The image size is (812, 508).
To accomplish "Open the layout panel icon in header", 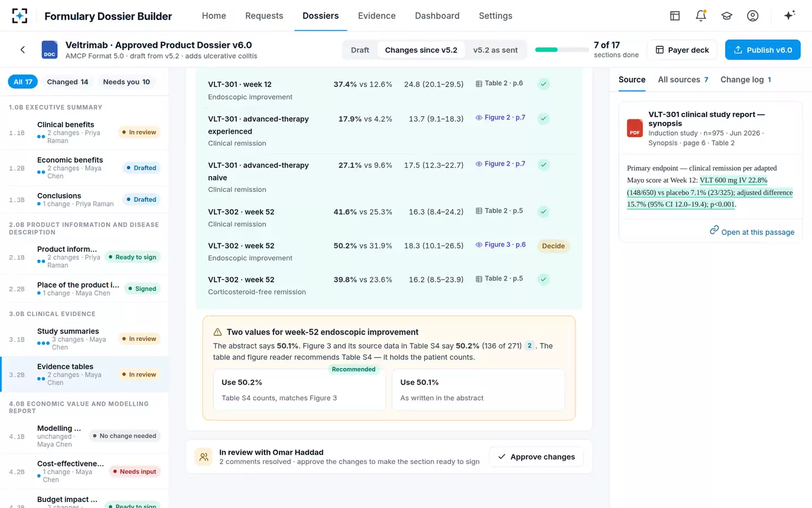I will coord(675,16).
